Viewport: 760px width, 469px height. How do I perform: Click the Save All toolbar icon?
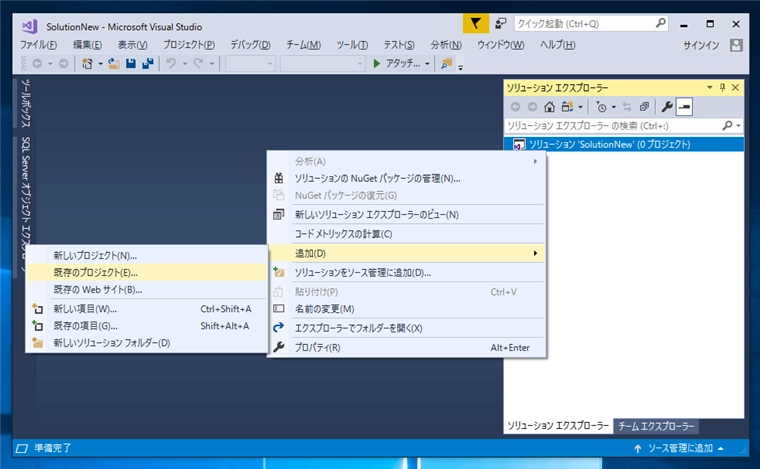coord(148,63)
